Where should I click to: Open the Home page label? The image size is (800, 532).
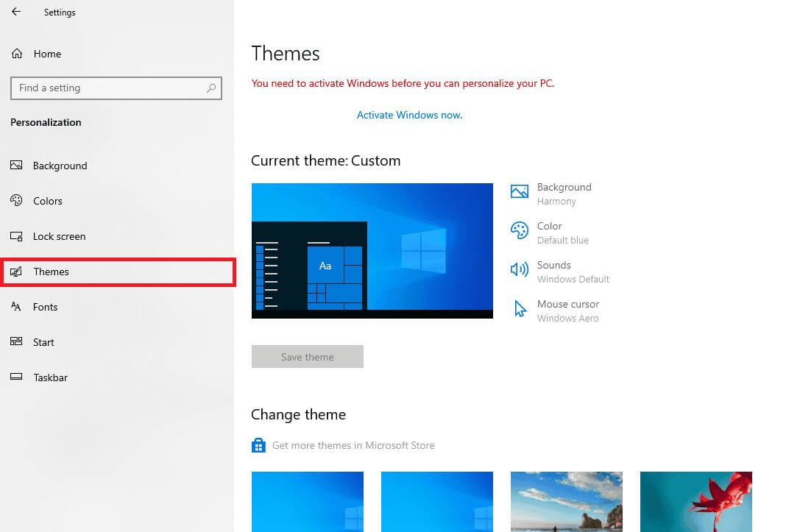(x=47, y=54)
